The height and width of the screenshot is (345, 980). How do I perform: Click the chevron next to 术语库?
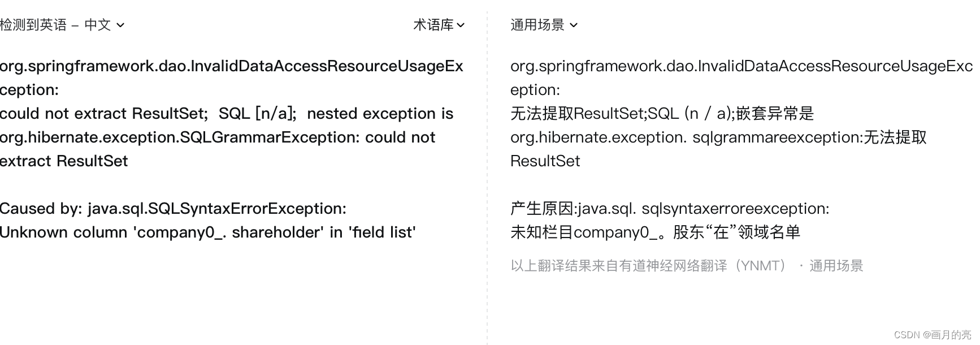pos(461,25)
